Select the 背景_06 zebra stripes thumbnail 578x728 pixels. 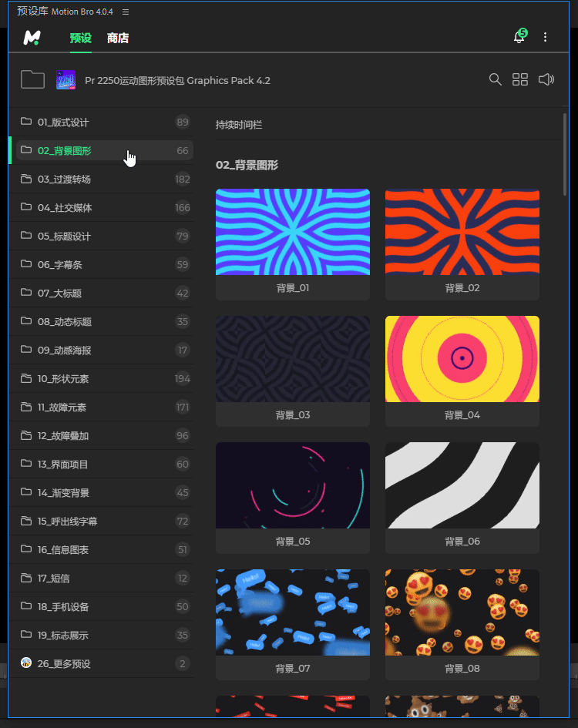(462, 485)
